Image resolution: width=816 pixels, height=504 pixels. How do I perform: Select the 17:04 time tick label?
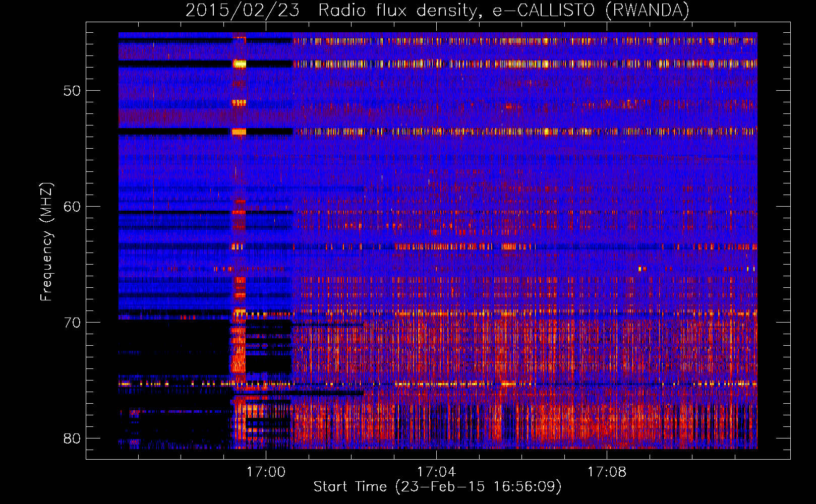[x=436, y=472]
